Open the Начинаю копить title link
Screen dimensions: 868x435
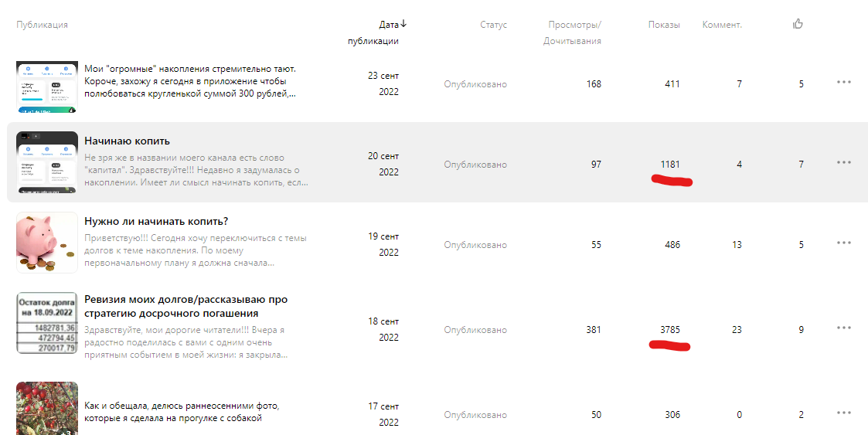(127, 141)
